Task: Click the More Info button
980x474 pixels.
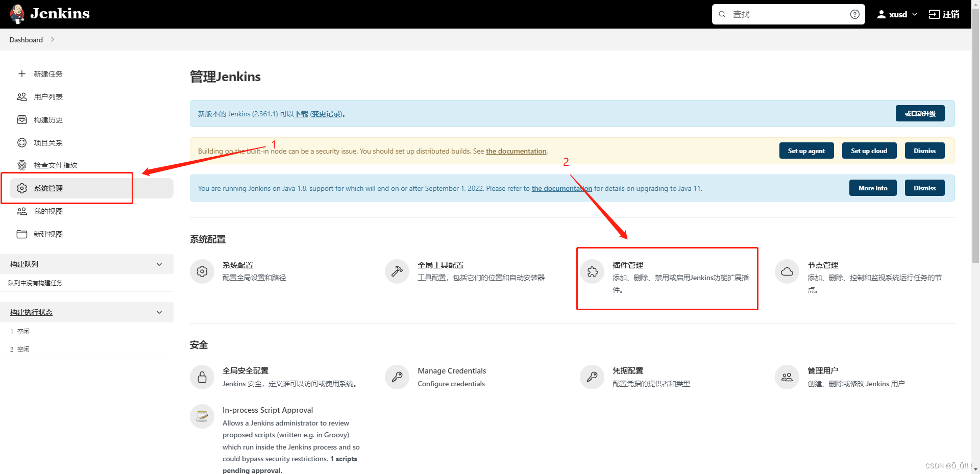Action: click(873, 188)
